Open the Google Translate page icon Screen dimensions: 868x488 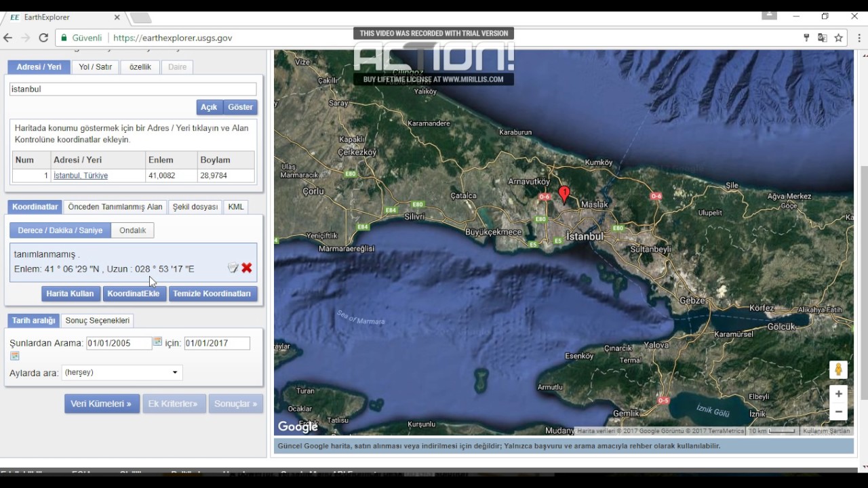(823, 38)
